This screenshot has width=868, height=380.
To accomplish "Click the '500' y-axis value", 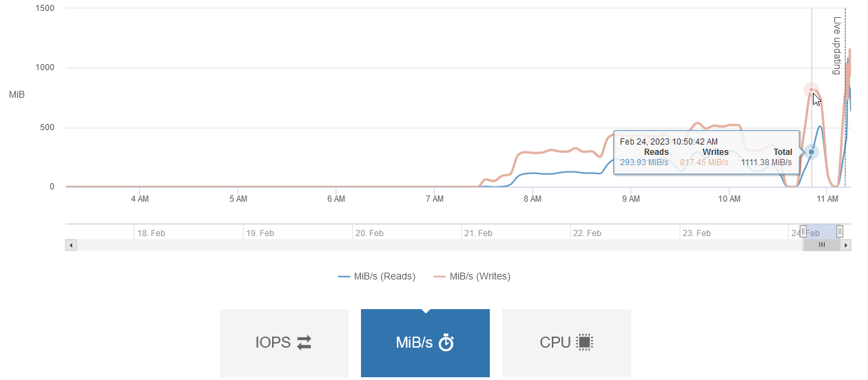I will point(48,127).
